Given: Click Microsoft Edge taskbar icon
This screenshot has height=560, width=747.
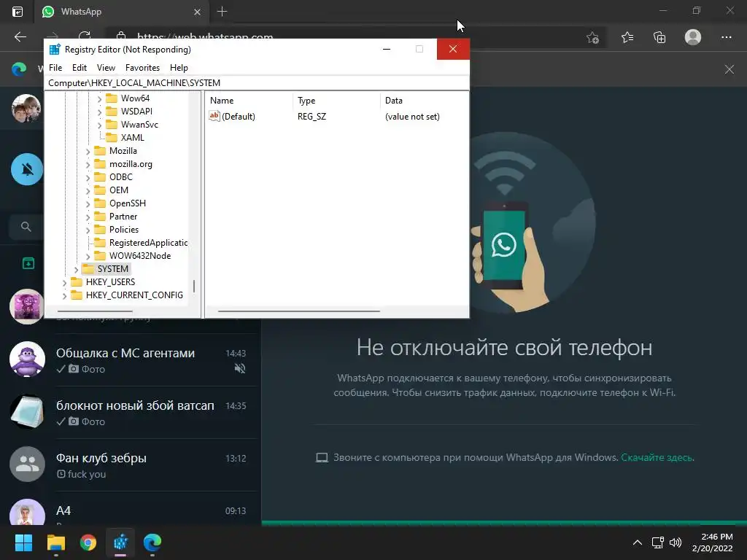Looking at the screenshot, I should [x=152, y=542].
